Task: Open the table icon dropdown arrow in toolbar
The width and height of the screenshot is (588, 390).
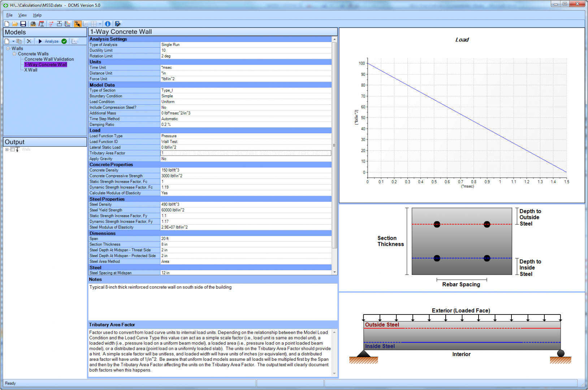Action: tap(100, 23)
